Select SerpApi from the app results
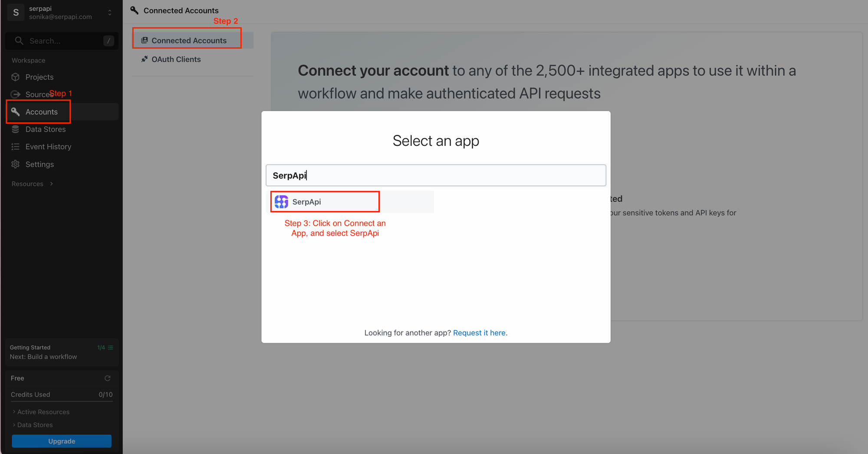The image size is (868, 454). [x=350, y=202]
